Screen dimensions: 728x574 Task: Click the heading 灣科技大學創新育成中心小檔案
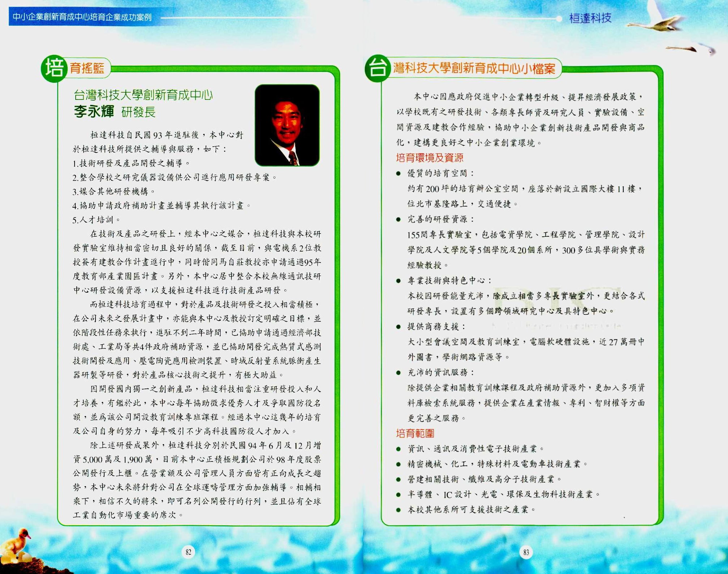coord(474,68)
